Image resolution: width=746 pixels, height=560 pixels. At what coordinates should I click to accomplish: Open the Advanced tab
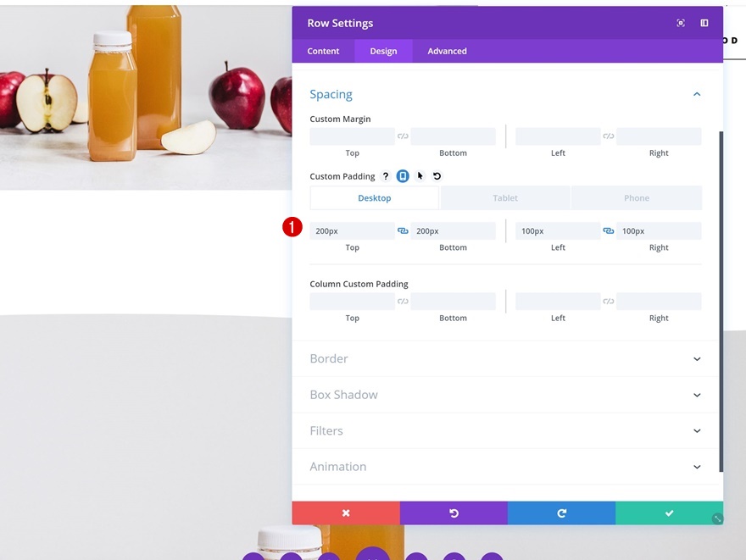click(448, 51)
